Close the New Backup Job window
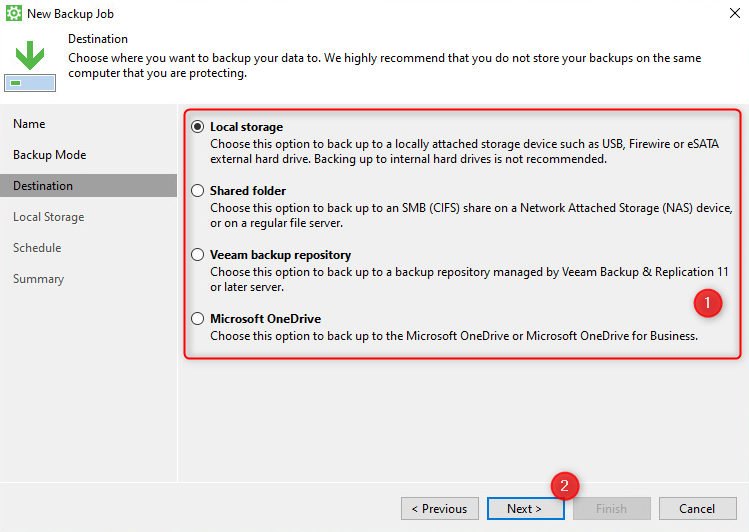 coord(735,13)
